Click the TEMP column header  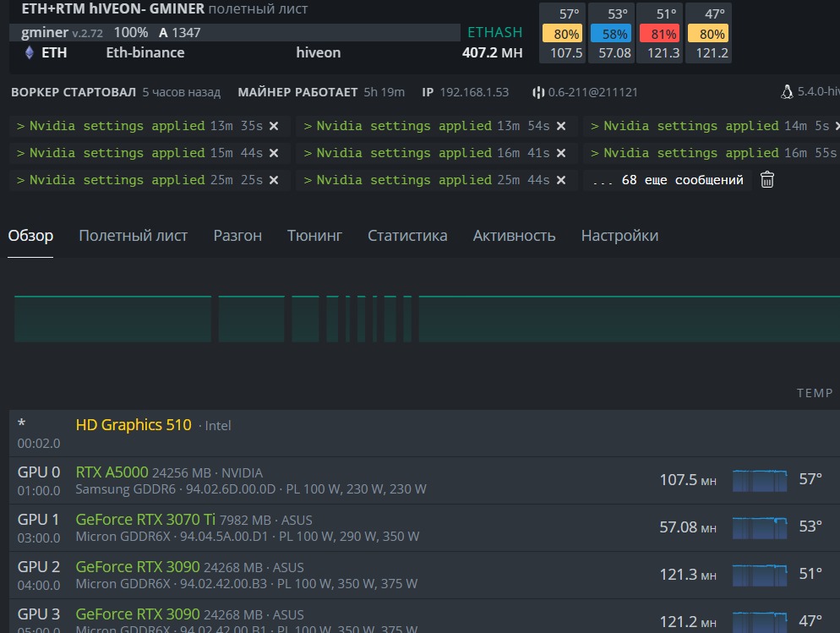[815, 393]
